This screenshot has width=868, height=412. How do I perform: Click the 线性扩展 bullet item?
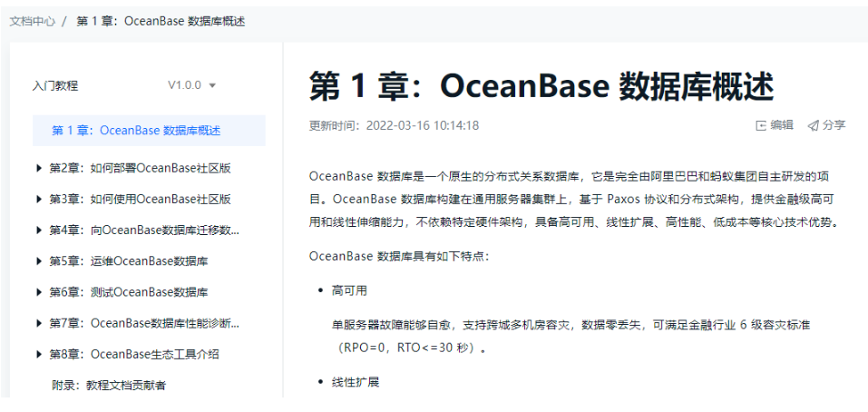(x=356, y=382)
